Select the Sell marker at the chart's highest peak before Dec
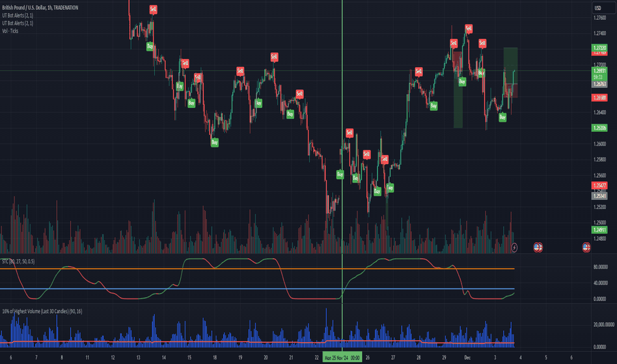Screen dimensions: 617x364 (468, 28)
